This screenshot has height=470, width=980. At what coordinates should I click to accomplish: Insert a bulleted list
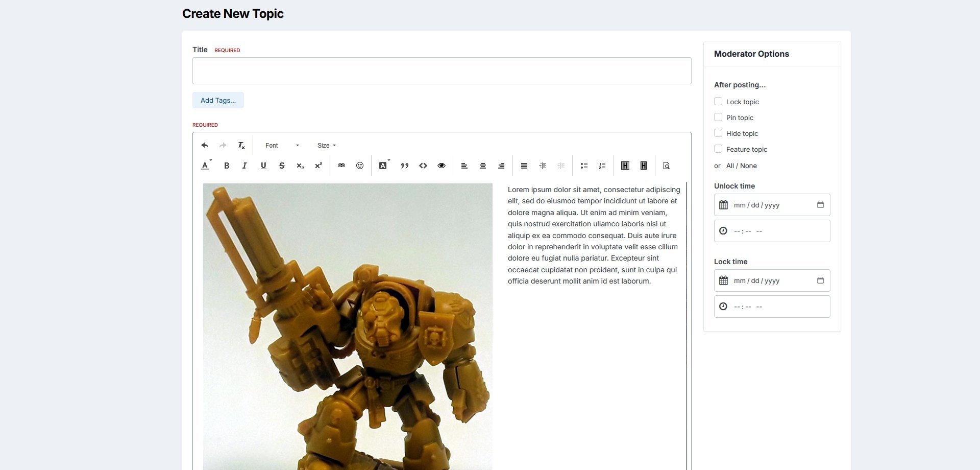click(584, 166)
